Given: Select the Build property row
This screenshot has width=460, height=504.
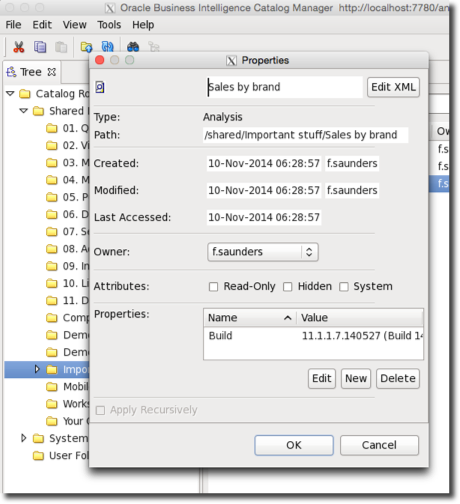Looking at the screenshot, I should click(313, 336).
